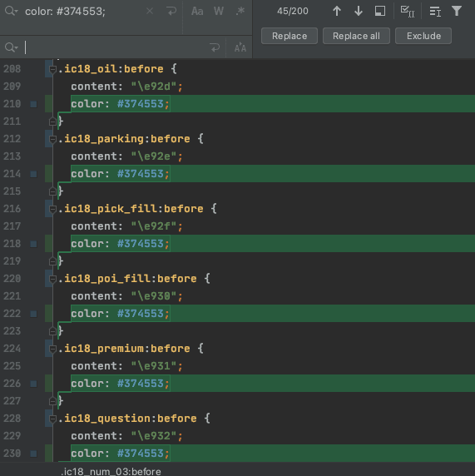Go to next search occurrence arrow

tap(359, 12)
